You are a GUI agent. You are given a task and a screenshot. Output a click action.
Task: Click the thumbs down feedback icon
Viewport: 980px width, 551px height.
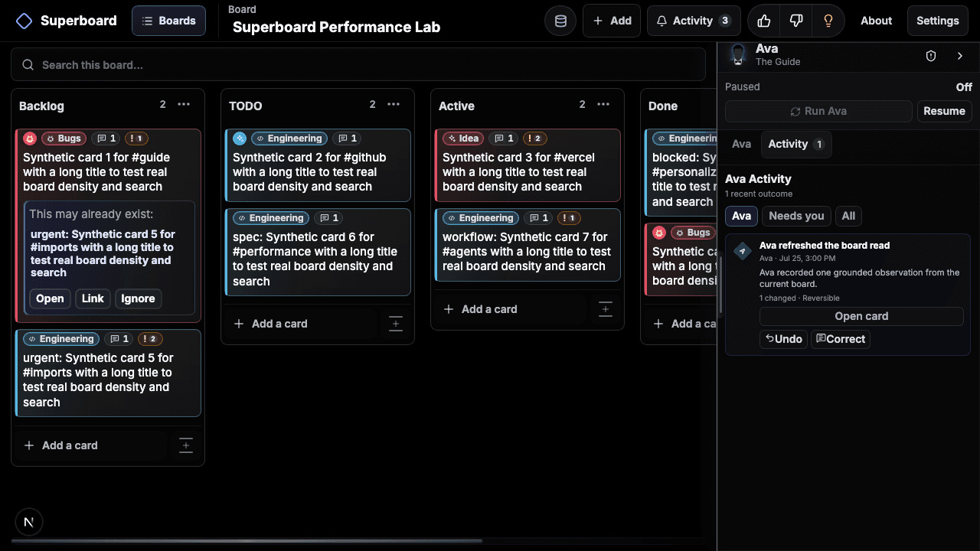pos(795,21)
